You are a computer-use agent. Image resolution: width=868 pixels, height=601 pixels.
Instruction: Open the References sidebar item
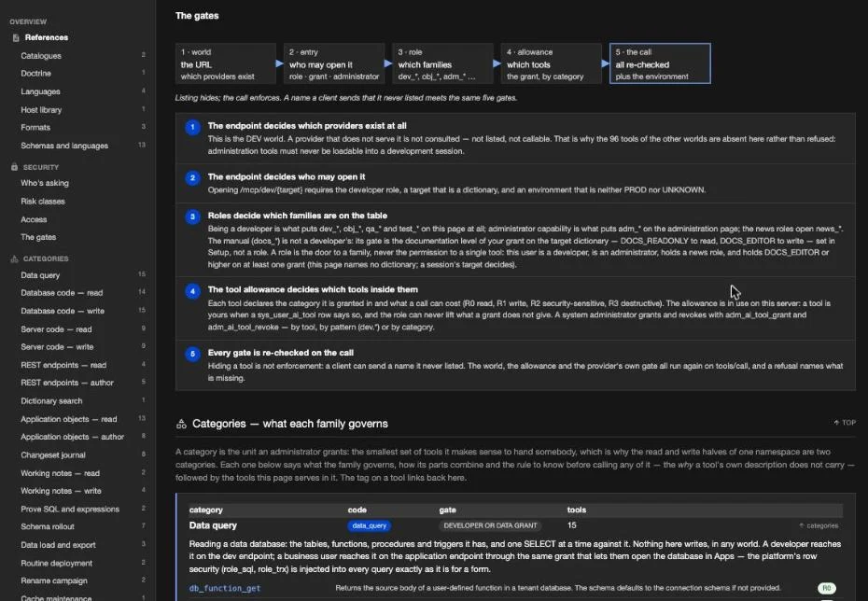click(47, 37)
